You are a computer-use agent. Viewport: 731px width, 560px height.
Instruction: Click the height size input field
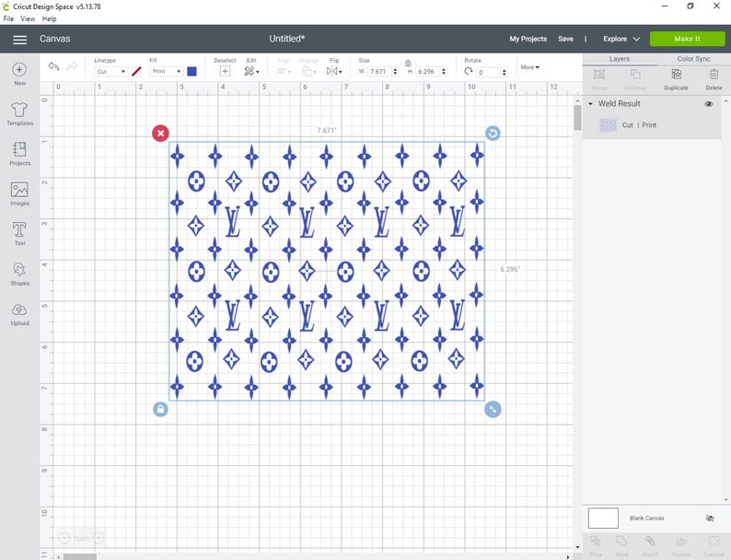click(427, 71)
